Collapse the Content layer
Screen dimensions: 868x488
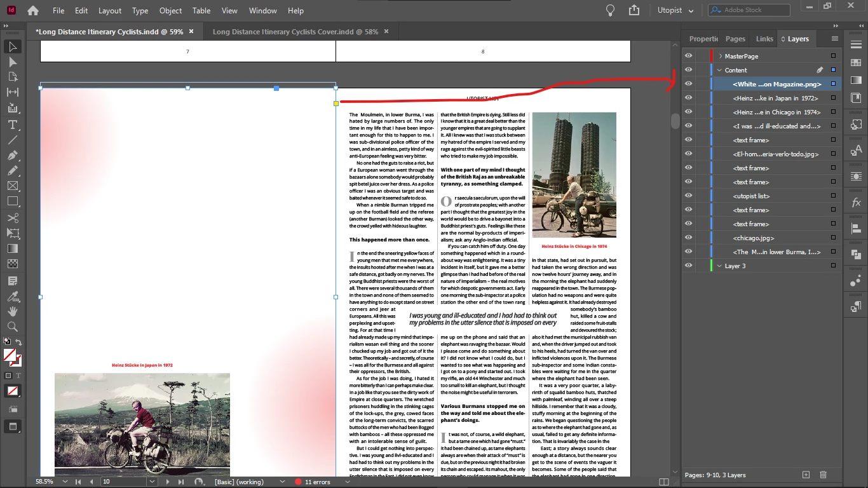pos(720,70)
